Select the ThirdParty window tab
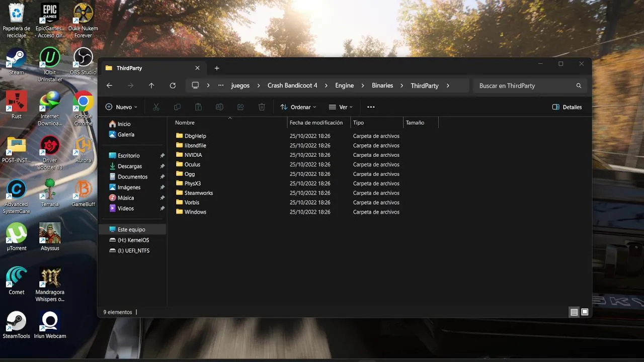This screenshot has width=644, height=362. [152, 68]
